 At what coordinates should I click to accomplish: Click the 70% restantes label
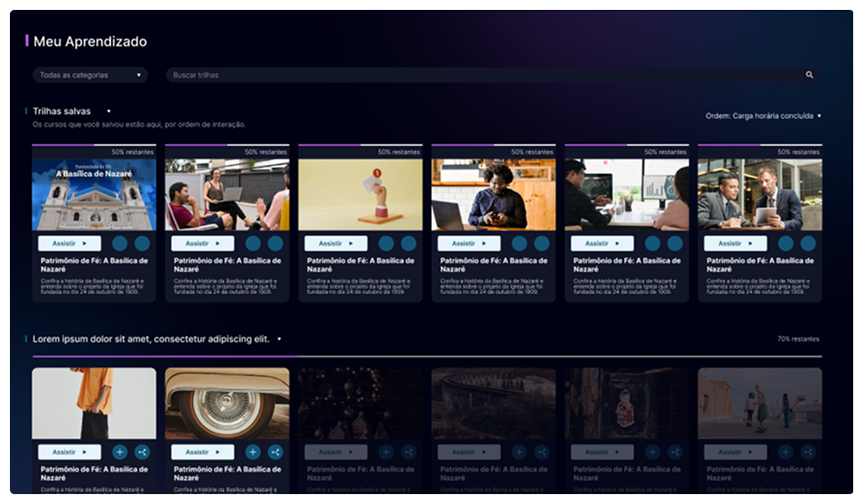click(798, 339)
